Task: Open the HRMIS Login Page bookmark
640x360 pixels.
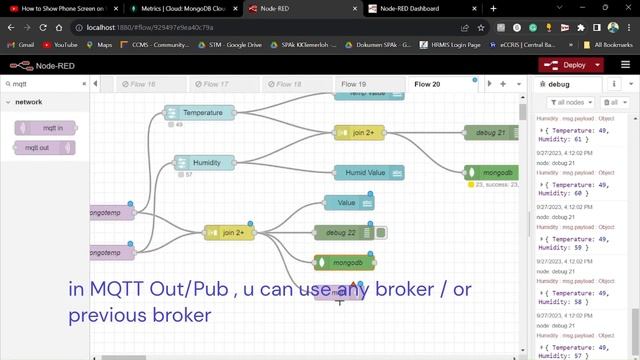Action: coord(451,45)
